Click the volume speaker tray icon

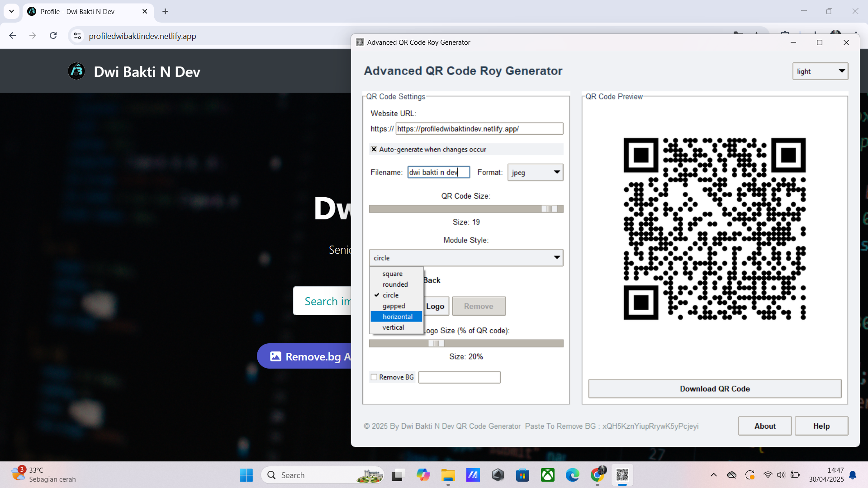(x=781, y=475)
